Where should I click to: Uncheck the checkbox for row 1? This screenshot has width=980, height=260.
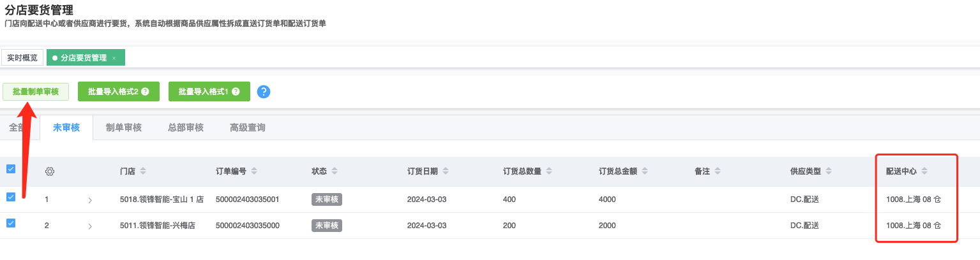click(x=10, y=197)
